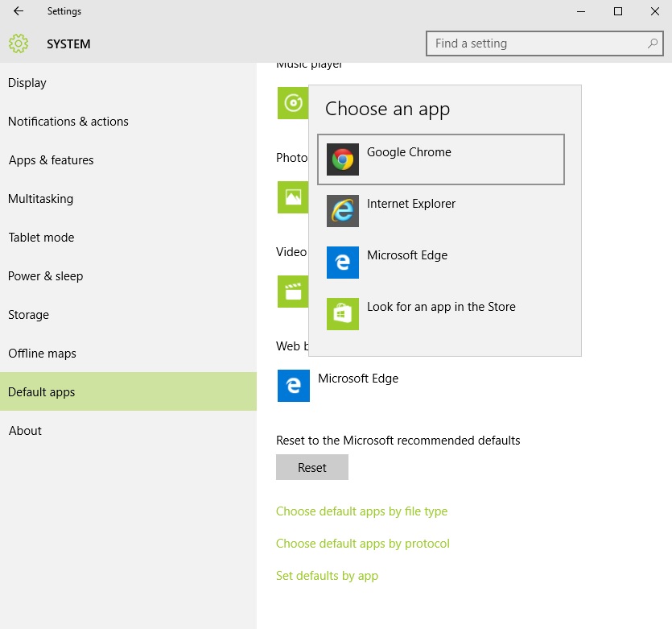This screenshot has height=629, width=672.
Task: Click the green Store bag icon
Action: pyautogui.click(x=342, y=314)
